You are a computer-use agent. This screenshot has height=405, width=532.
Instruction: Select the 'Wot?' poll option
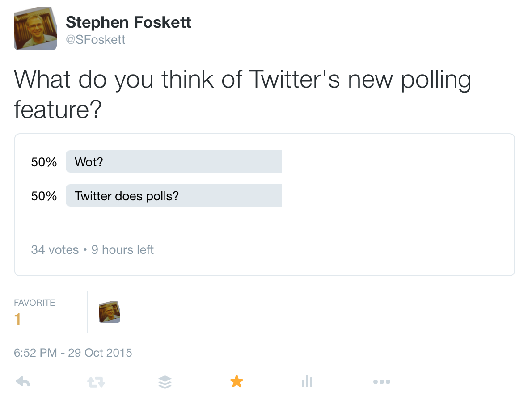tap(173, 161)
